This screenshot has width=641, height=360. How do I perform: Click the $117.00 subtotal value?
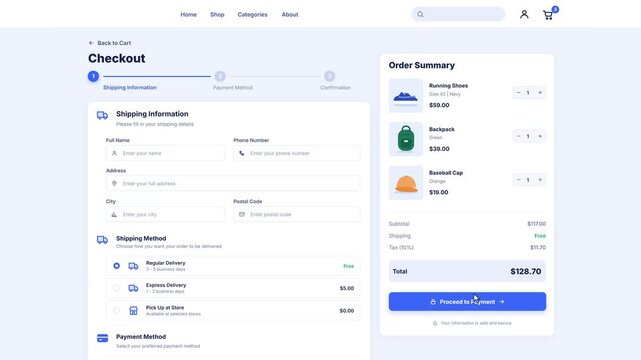(536, 224)
